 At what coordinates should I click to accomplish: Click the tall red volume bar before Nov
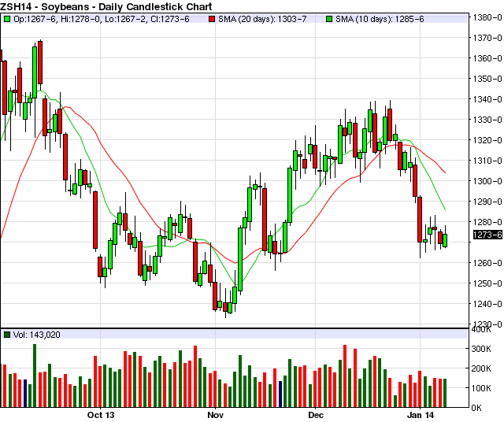pos(195,376)
